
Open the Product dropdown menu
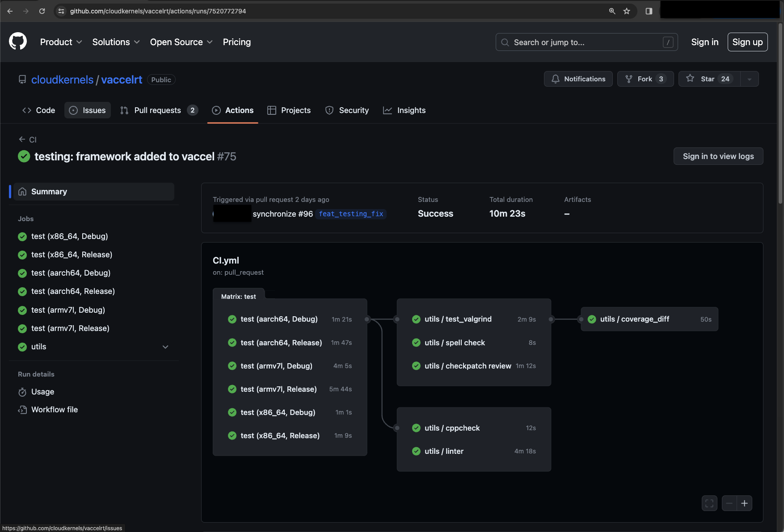click(x=61, y=42)
